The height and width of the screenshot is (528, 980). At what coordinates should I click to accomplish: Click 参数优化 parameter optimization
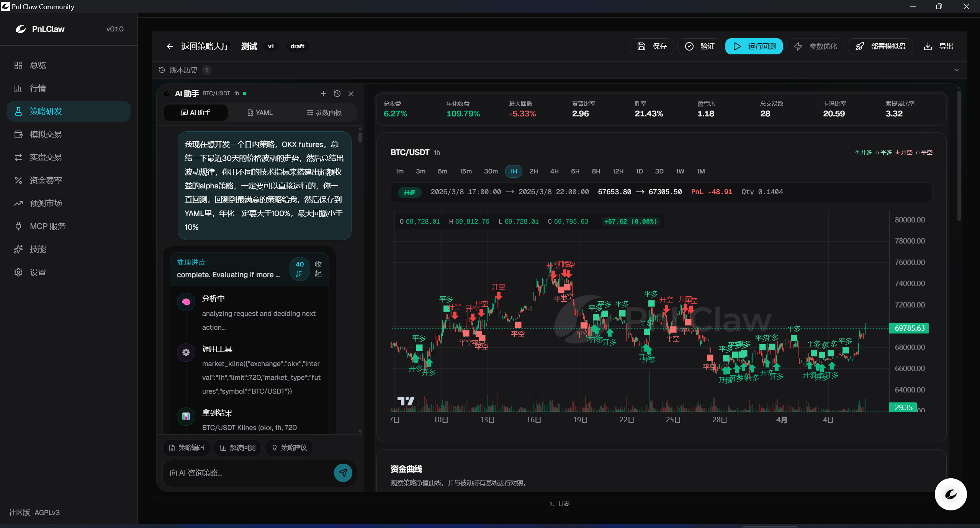coord(816,46)
